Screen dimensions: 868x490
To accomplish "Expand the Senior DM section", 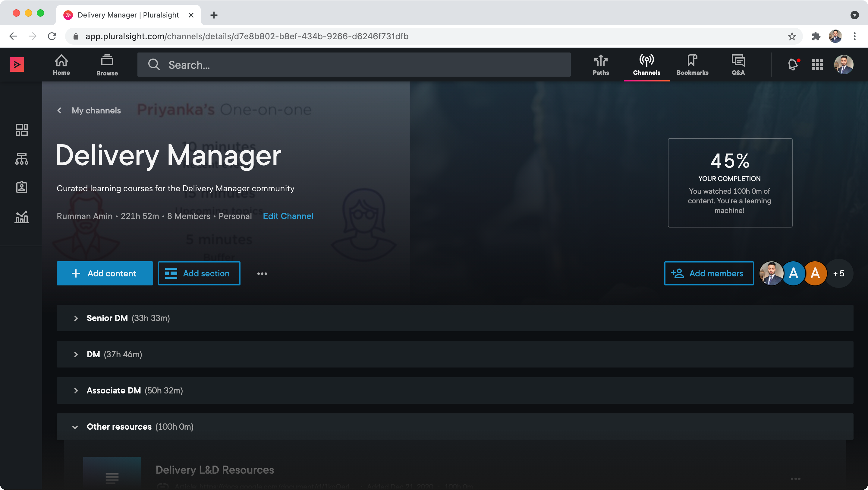I will point(76,318).
